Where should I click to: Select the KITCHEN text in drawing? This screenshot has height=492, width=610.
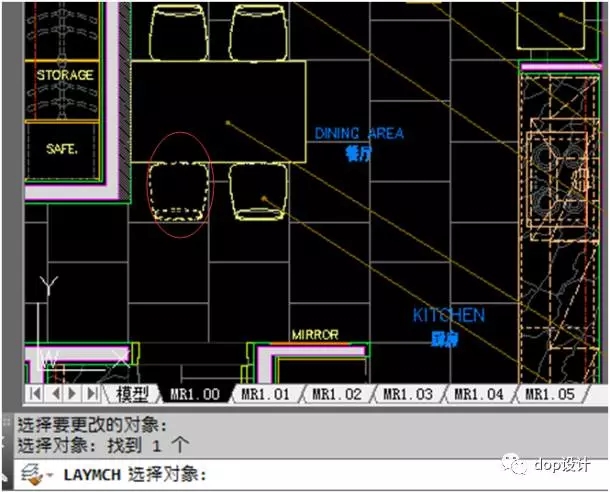[x=448, y=315]
